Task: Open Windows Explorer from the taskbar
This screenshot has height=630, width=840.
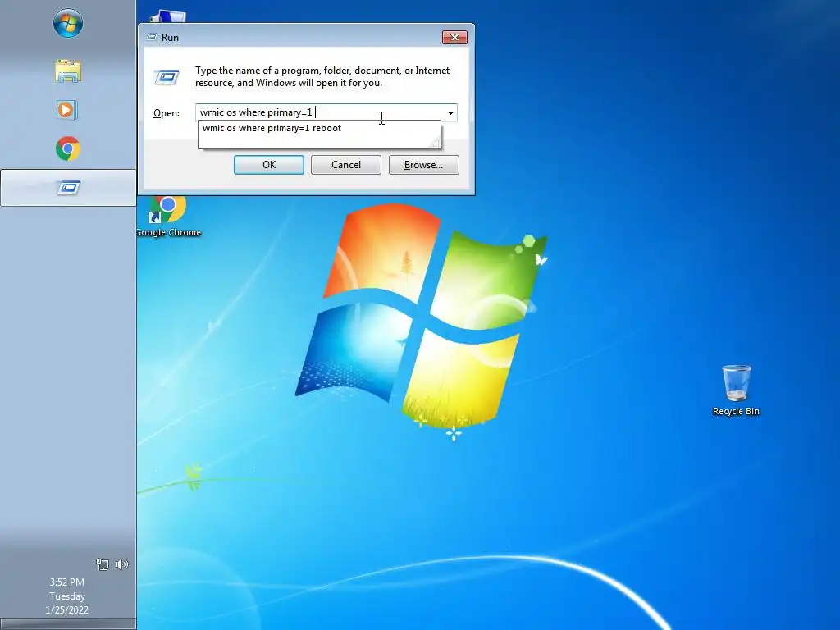Action: tap(68, 71)
